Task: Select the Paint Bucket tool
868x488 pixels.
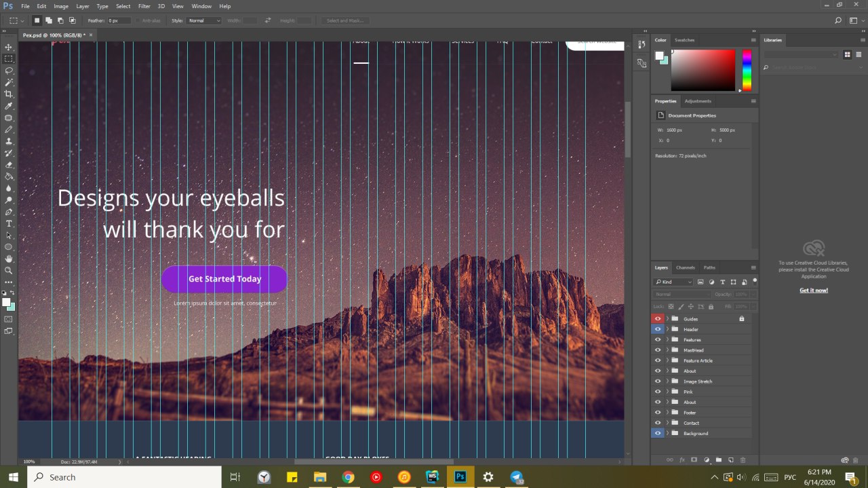Action: [9, 176]
